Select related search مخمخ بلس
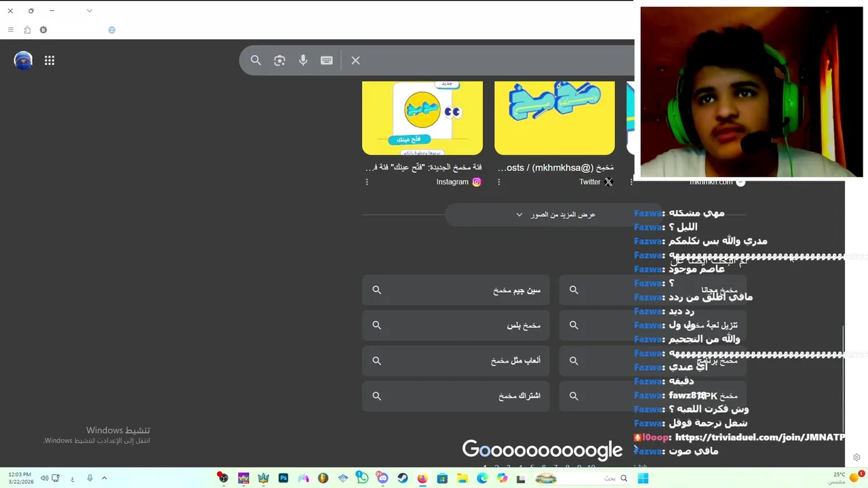 tap(456, 325)
